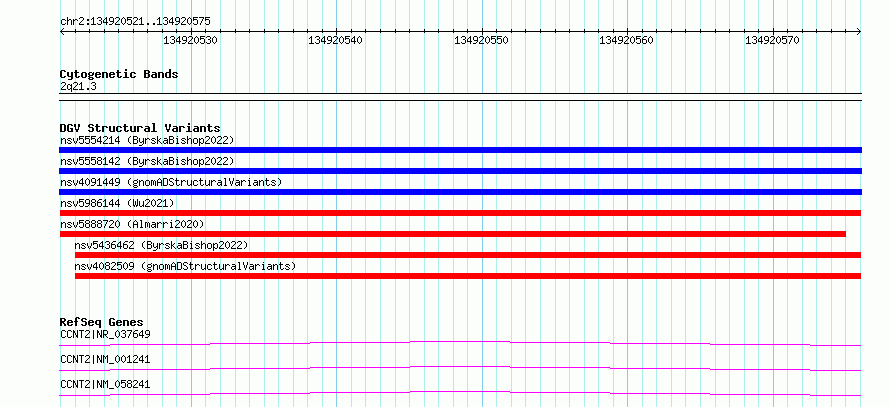Open variant nsv5558142 (ByrskaBishop2022) label
This screenshot has height=407, width=890.
click(147, 161)
